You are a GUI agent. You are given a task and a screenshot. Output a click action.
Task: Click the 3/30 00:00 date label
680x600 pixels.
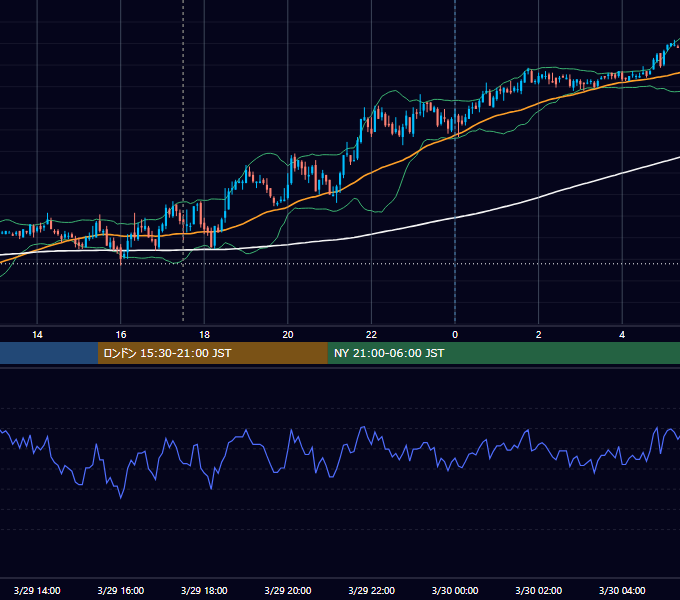pyautogui.click(x=455, y=590)
